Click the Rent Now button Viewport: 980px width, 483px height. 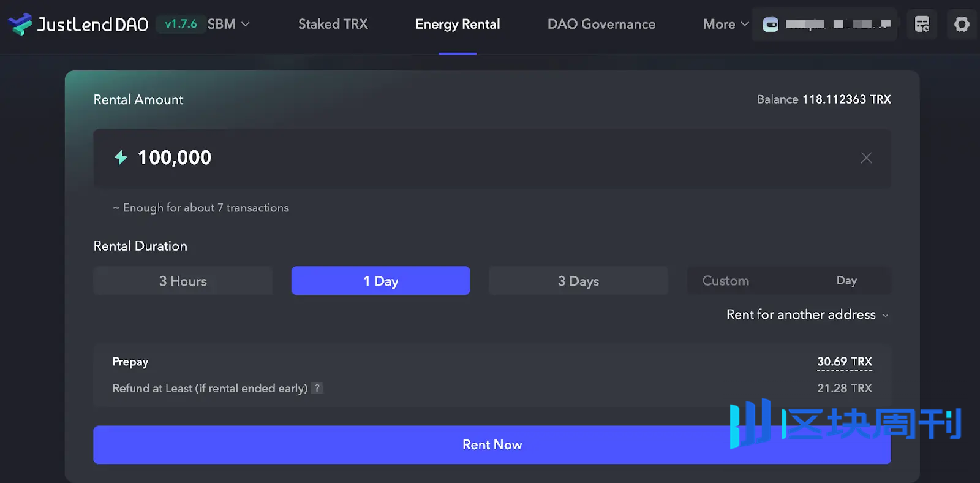(x=492, y=445)
